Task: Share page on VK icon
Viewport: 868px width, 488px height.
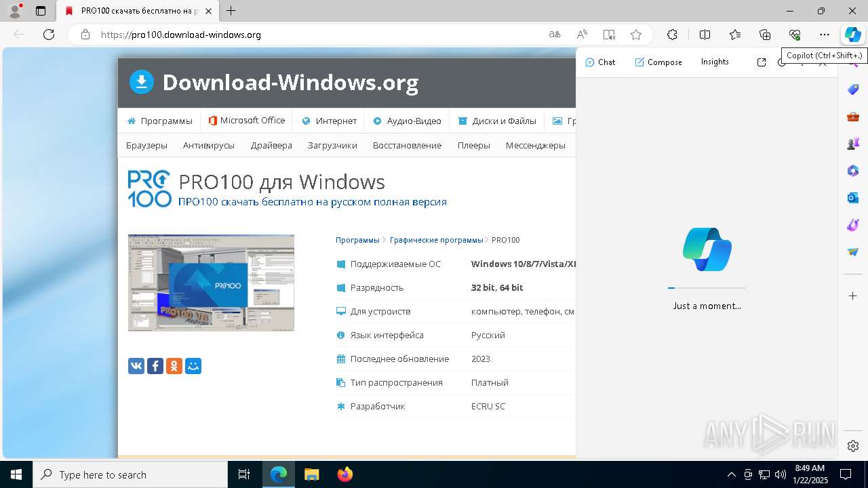Action: [x=136, y=366]
